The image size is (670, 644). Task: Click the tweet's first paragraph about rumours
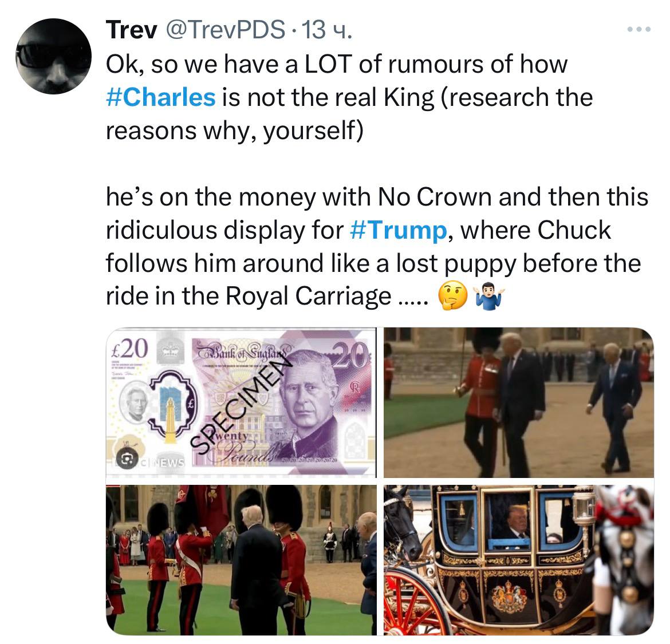tap(349, 97)
